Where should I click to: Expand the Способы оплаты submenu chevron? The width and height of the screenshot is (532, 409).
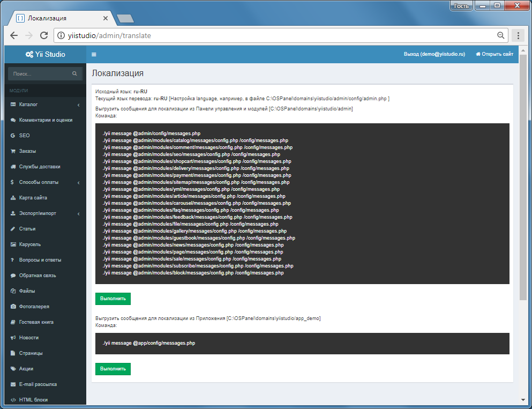tap(78, 183)
